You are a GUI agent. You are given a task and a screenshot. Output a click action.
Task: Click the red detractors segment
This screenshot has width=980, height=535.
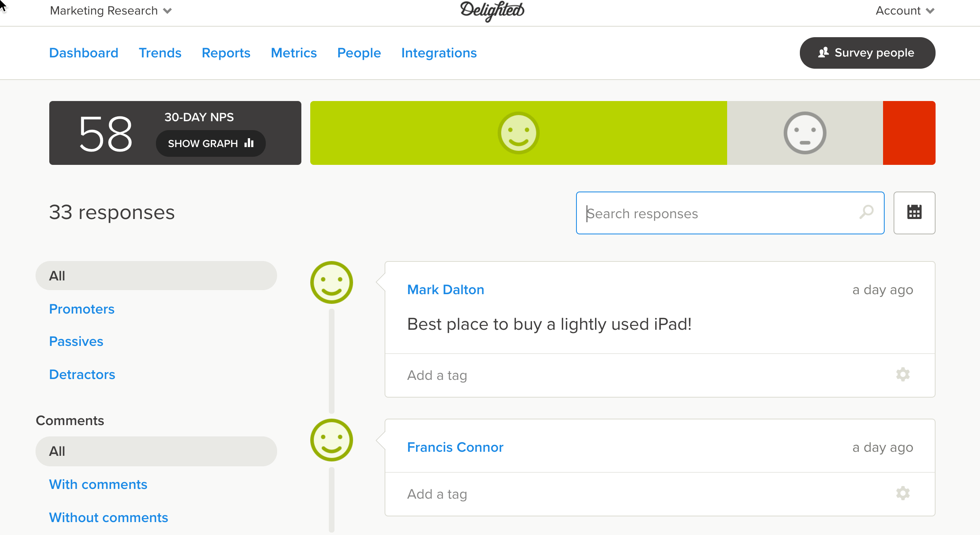click(x=909, y=133)
